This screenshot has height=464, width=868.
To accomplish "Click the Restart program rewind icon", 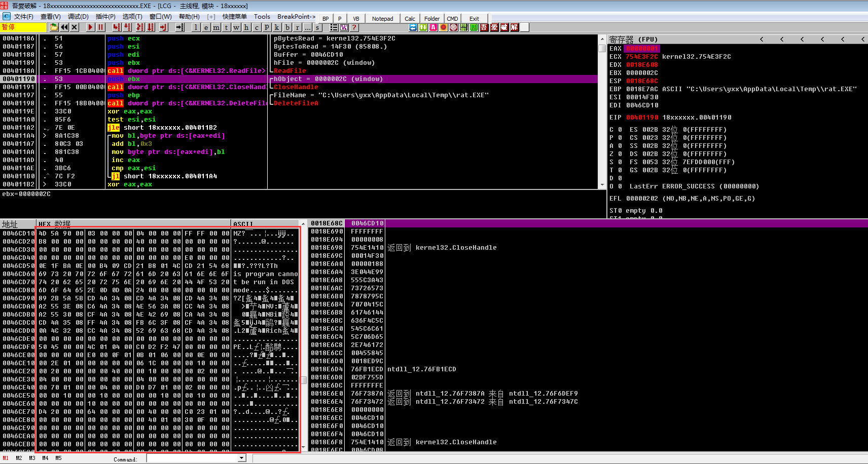I will tap(64, 27).
